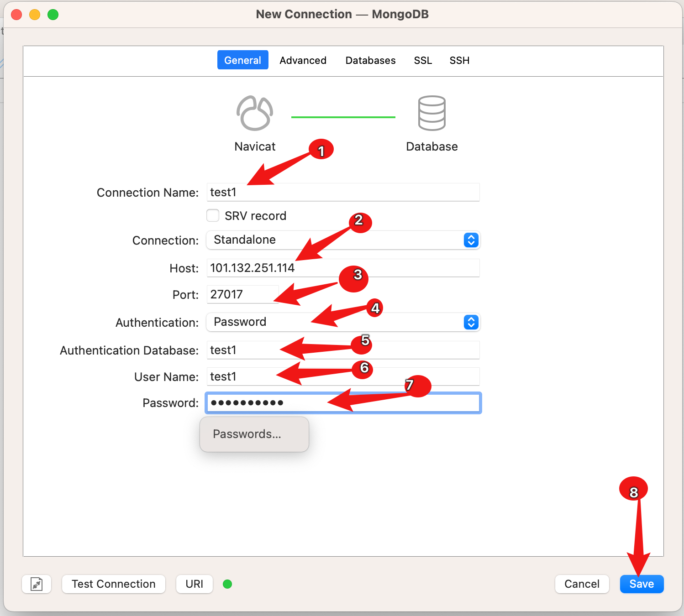
Task: Switch to the Advanced tab
Action: coord(303,60)
